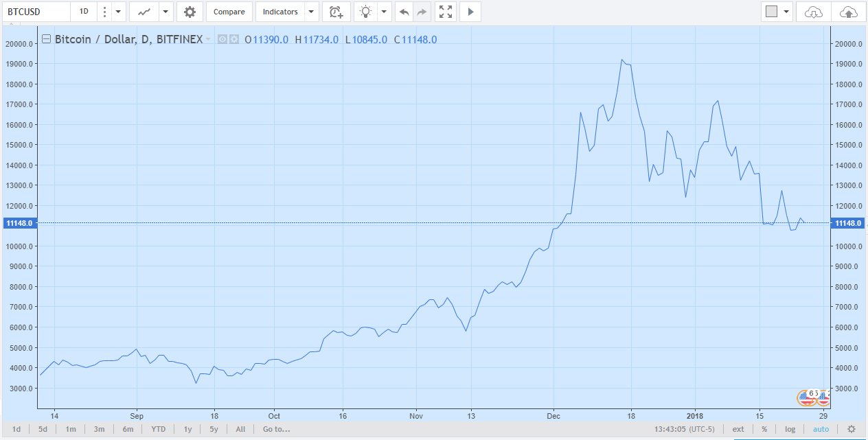
Task: Click the create alert clock icon
Action: coord(336,12)
